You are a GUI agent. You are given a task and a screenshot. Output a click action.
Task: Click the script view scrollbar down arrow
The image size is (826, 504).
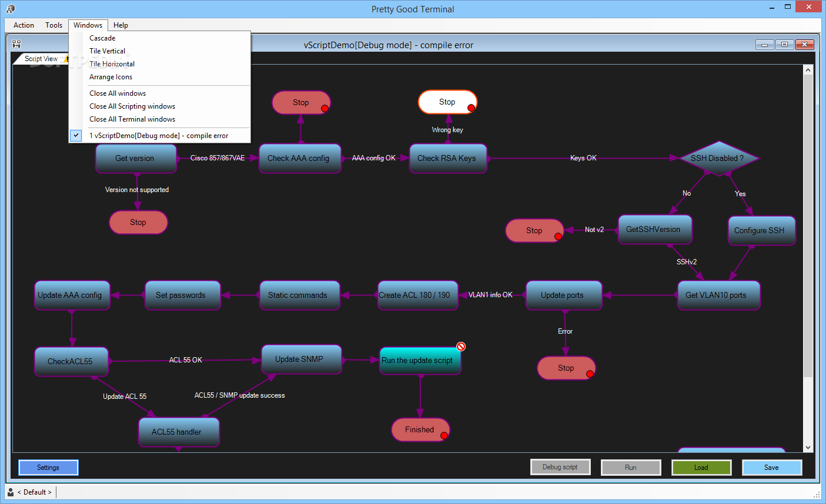pos(808,447)
